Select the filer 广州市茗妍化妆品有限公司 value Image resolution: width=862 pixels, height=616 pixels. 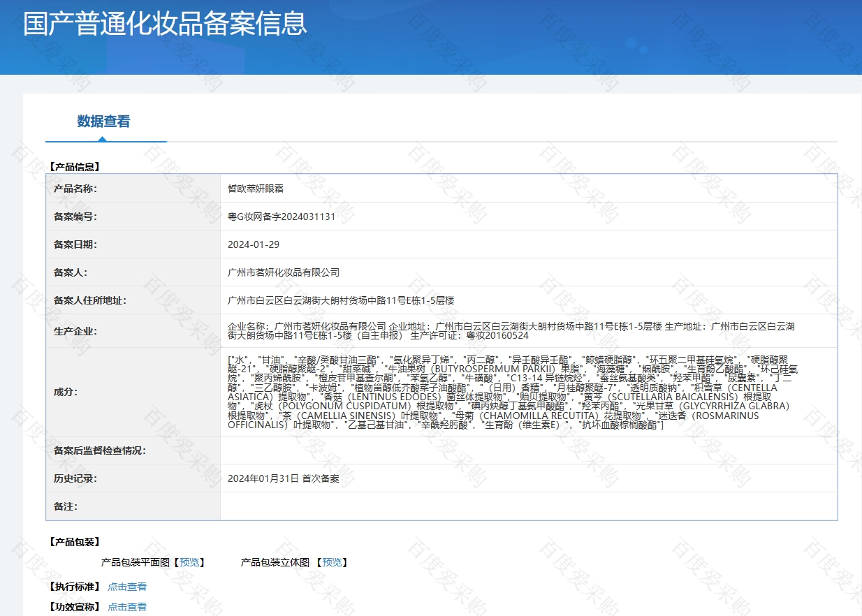pyautogui.click(x=284, y=272)
